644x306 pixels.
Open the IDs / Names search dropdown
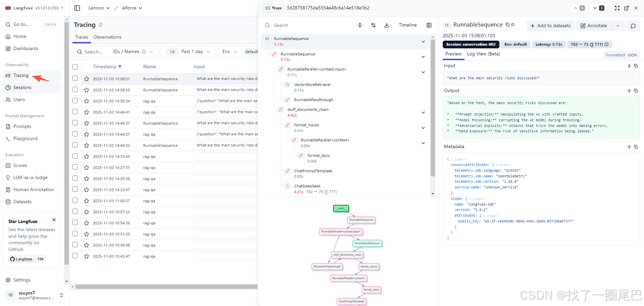tap(133, 52)
